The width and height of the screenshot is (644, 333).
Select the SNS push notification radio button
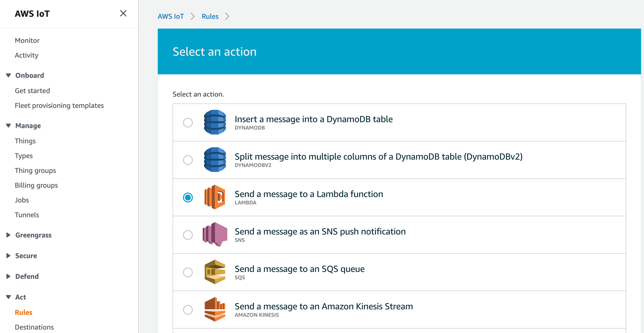[188, 235]
